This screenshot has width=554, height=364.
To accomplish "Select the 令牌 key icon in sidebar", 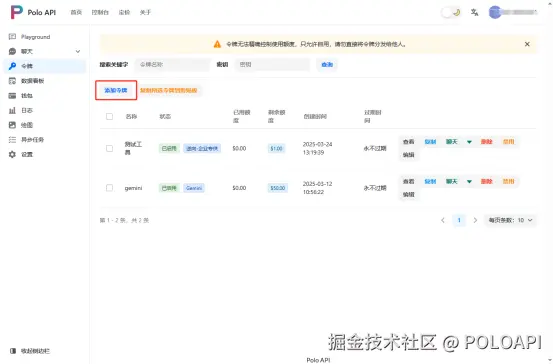I will click(12, 66).
